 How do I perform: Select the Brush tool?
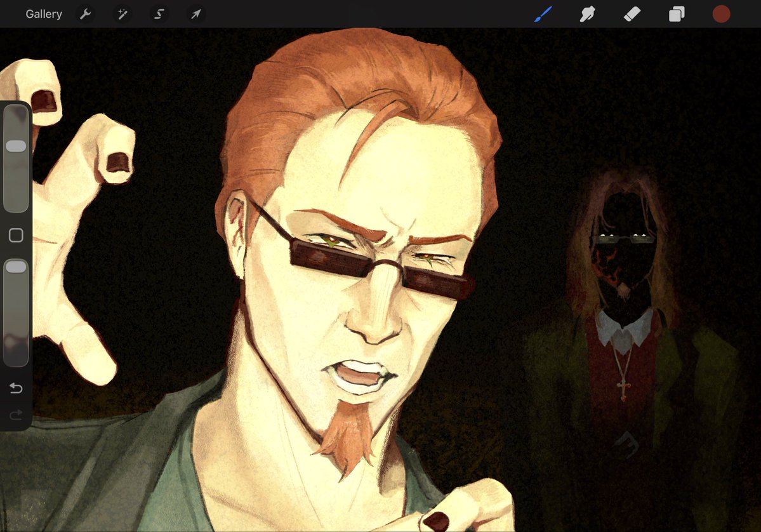(x=543, y=14)
